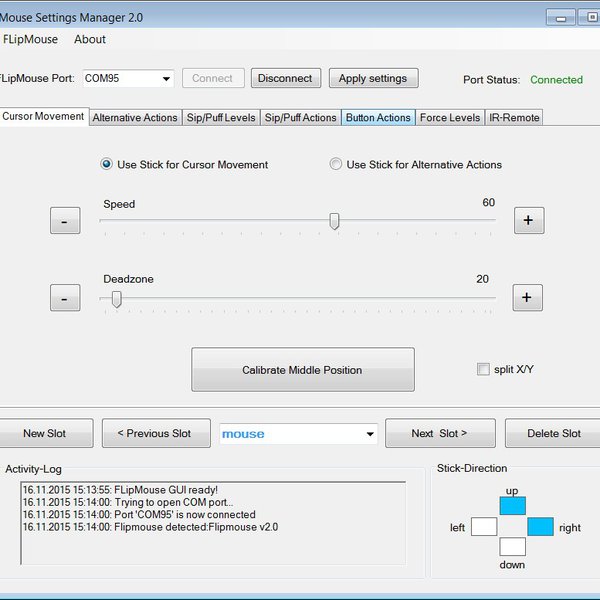Click the left stick-direction indicator box
Viewport: 600px width, 600px height.
tap(484, 527)
